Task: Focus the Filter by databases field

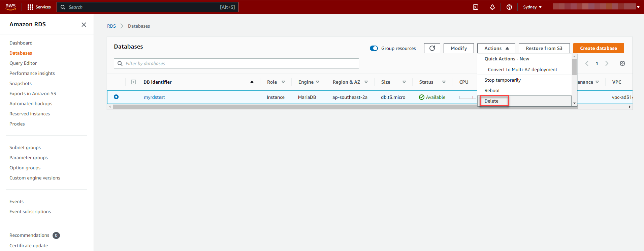Action: pos(236,63)
